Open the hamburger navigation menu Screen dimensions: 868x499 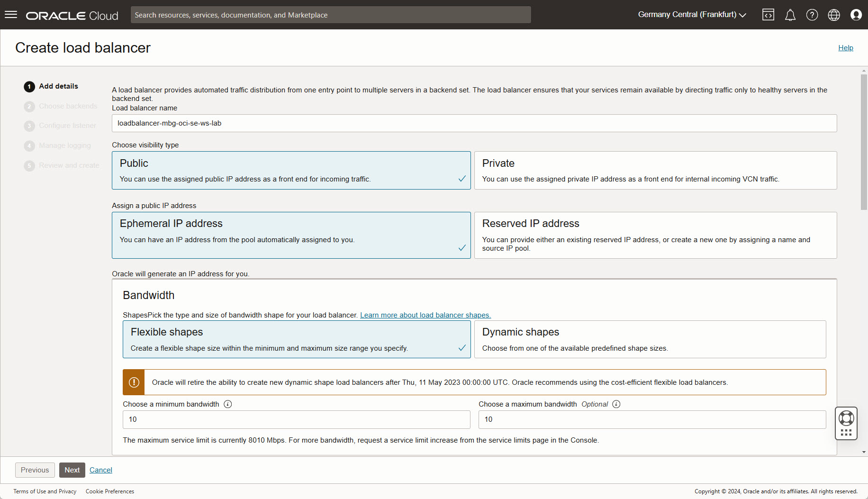[x=11, y=15]
